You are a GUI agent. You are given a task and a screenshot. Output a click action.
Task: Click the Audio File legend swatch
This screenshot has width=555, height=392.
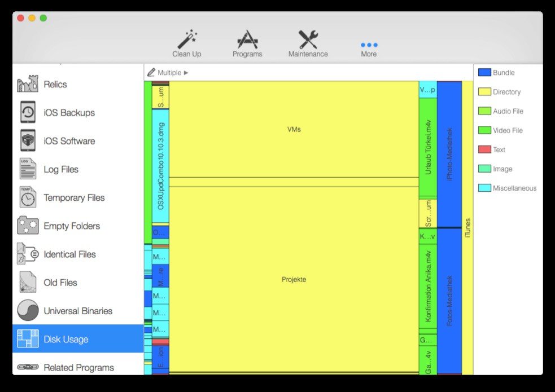click(x=484, y=111)
